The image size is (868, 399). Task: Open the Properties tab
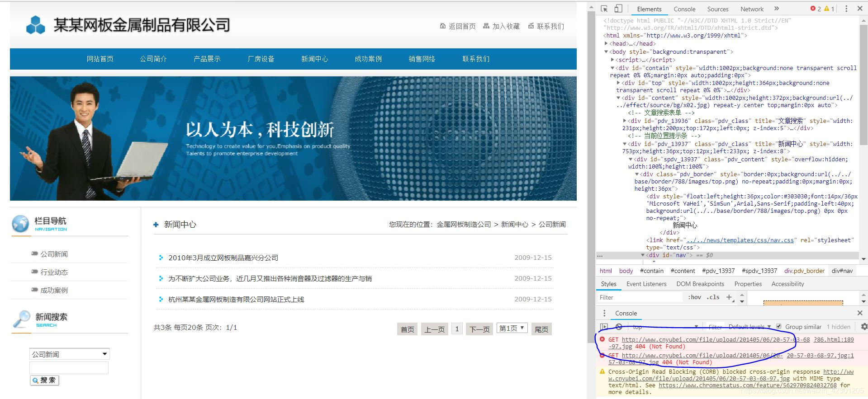coord(748,284)
